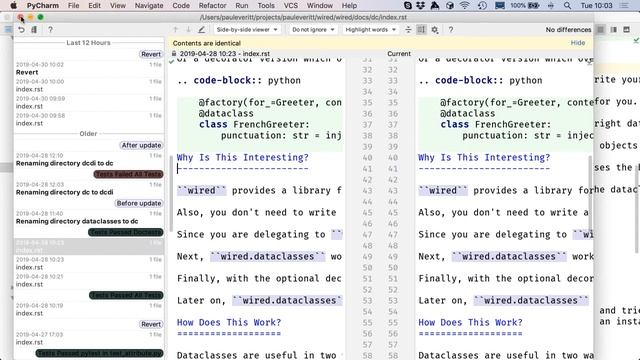Click the display mirroring icon in menu bar

pos(500,5)
